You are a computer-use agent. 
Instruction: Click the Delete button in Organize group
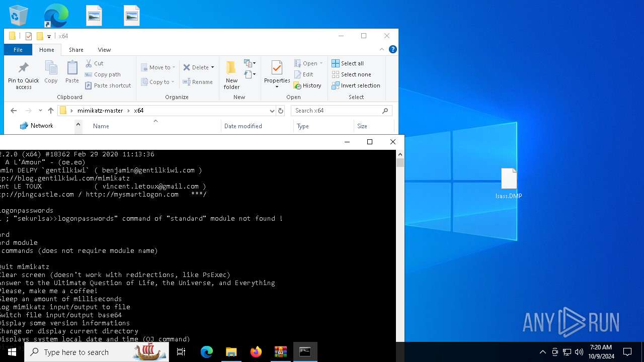click(x=196, y=67)
